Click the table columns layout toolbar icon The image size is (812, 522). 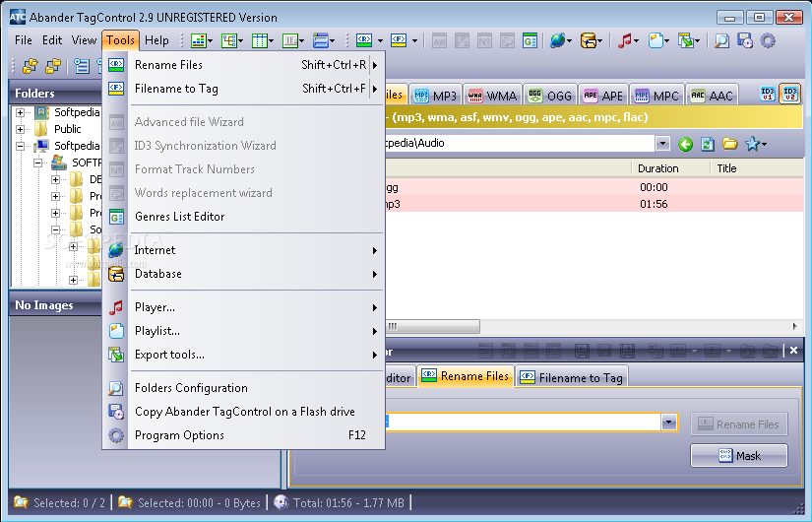coord(259,40)
